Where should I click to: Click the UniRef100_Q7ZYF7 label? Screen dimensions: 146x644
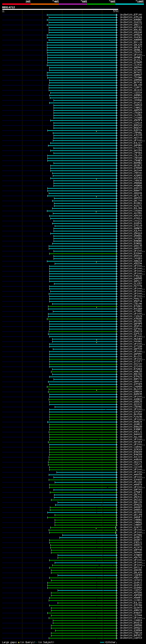(131, 361)
